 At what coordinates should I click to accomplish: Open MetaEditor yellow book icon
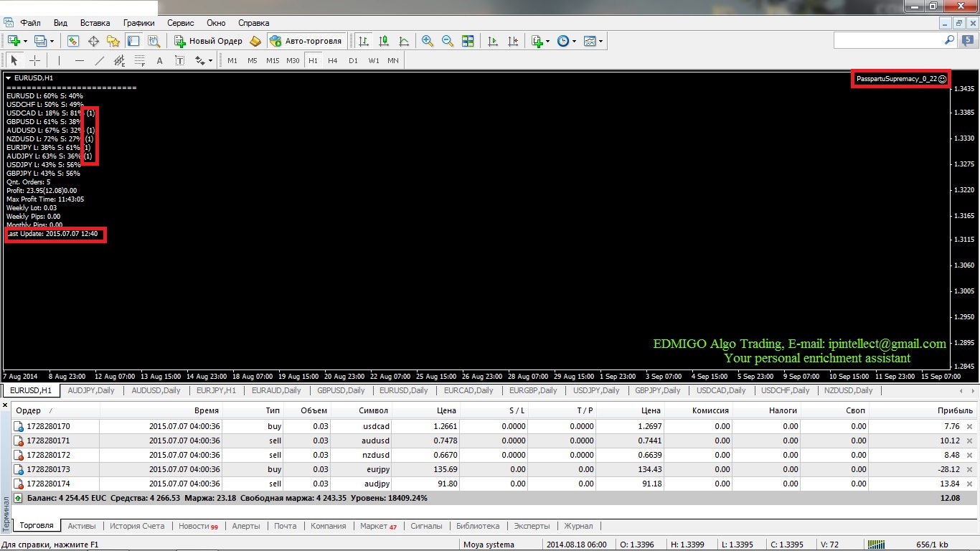(x=255, y=41)
